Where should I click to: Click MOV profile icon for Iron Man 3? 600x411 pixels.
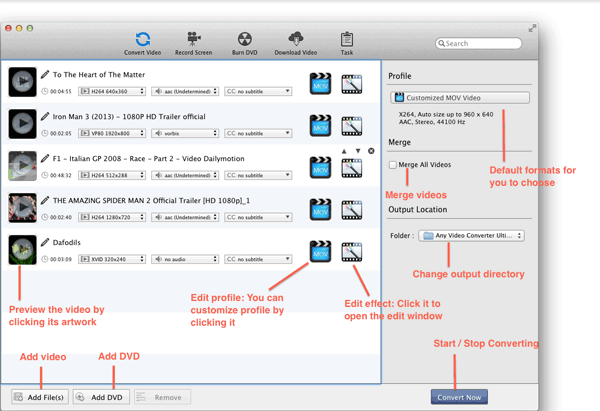[x=320, y=125]
